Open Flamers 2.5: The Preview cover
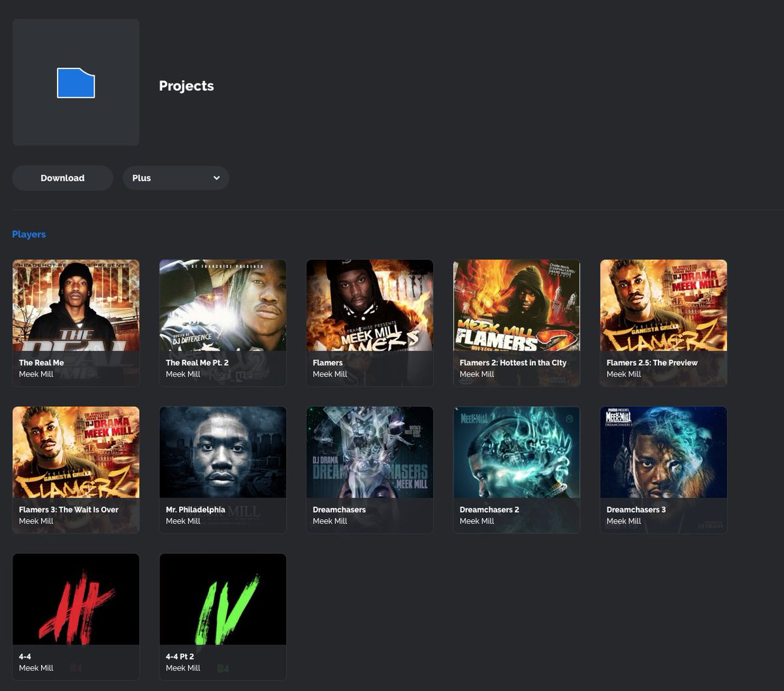Image resolution: width=784 pixels, height=691 pixels. (664, 305)
